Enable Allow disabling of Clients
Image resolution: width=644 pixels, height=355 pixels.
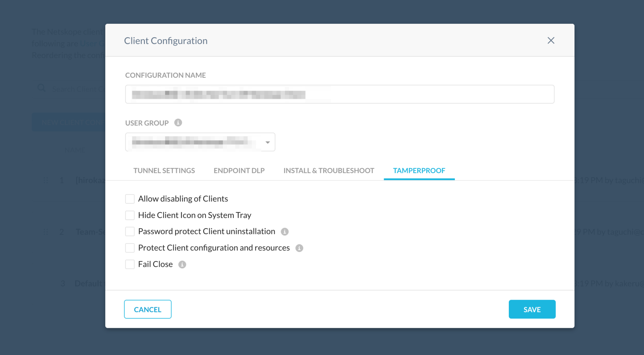(x=130, y=199)
